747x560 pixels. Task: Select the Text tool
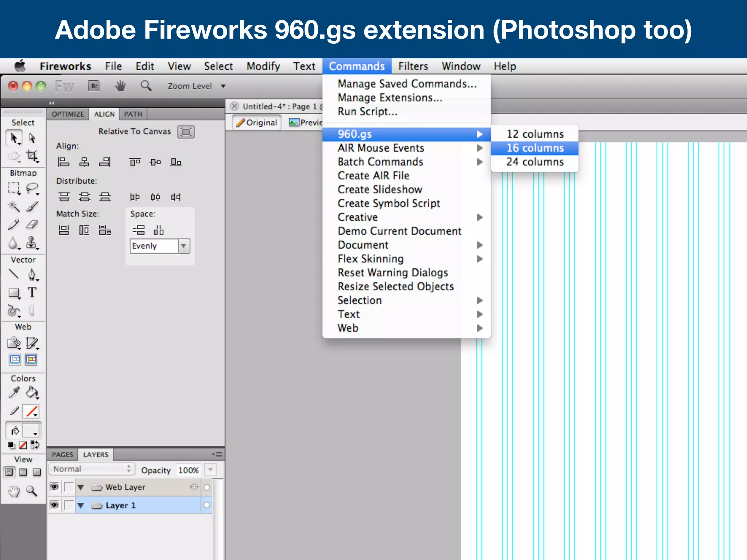click(x=32, y=292)
